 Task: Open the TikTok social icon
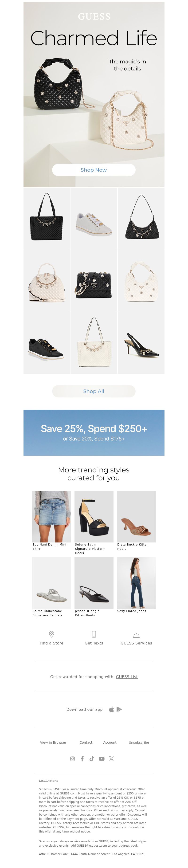[x=92, y=758]
